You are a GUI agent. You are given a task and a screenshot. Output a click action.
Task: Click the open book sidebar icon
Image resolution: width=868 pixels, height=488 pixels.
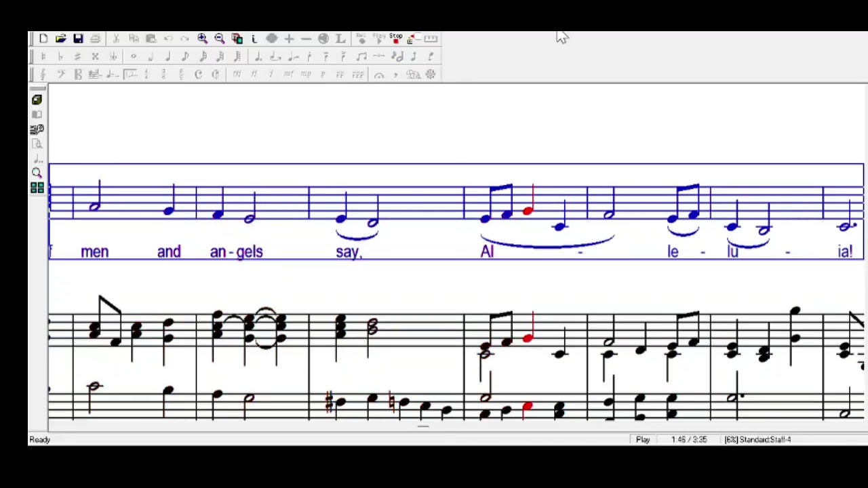pyautogui.click(x=37, y=115)
